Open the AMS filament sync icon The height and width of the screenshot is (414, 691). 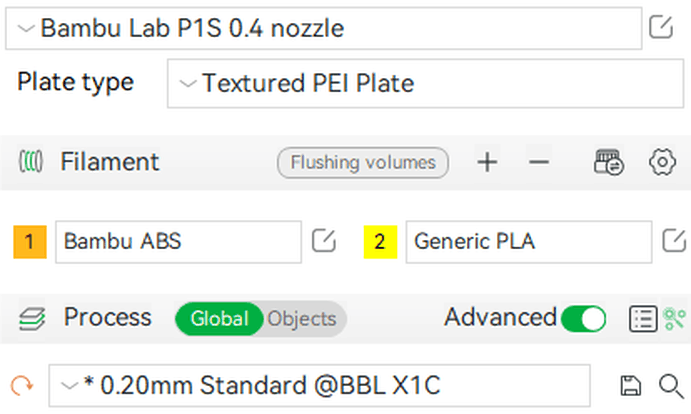pos(609,162)
